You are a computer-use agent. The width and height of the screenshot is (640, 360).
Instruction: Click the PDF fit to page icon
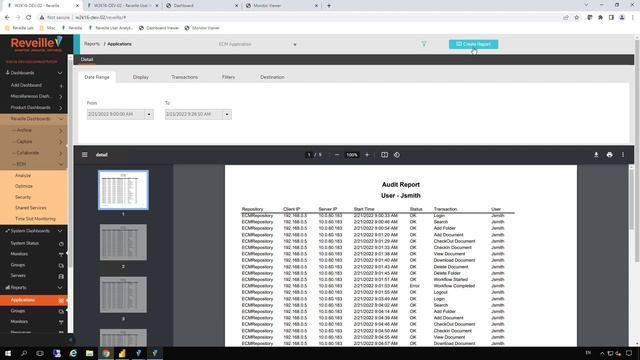384,155
